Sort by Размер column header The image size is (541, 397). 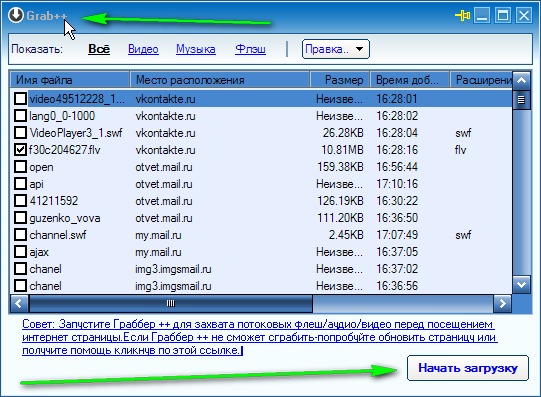pyautogui.click(x=340, y=80)
